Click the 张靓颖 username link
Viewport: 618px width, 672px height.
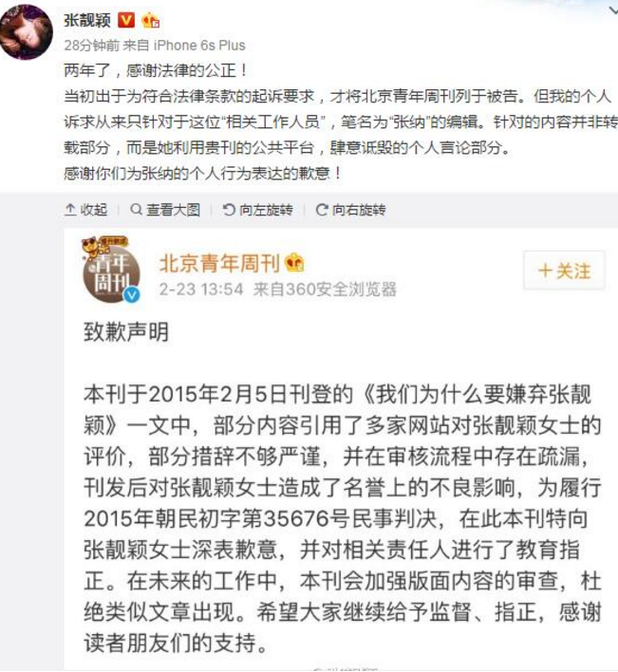[x=87, y=20]
